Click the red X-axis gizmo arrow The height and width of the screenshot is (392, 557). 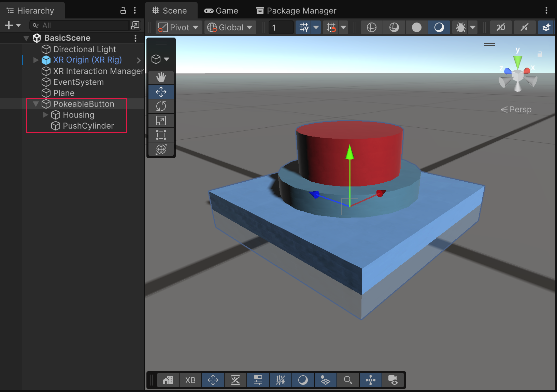coord(381,194)
